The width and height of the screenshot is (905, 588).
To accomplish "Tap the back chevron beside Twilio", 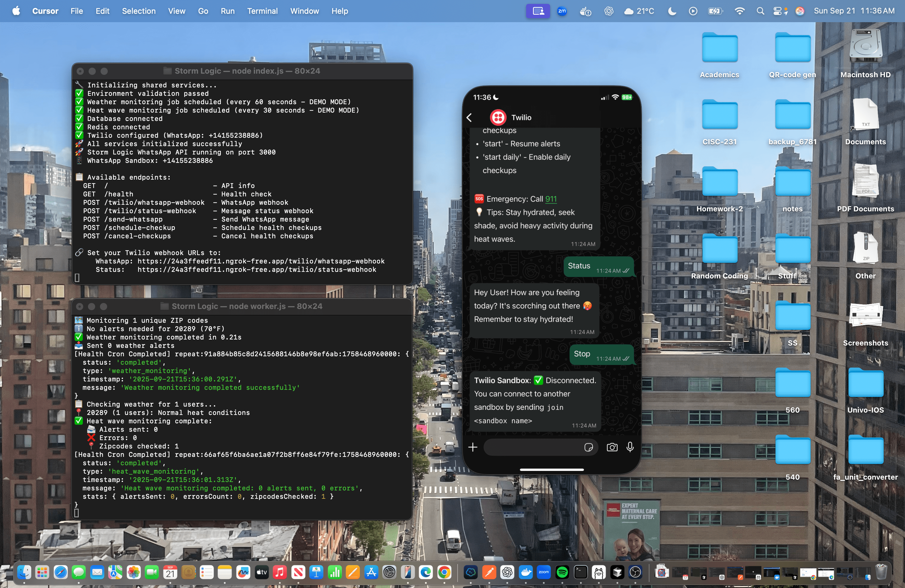I will 469,118.
